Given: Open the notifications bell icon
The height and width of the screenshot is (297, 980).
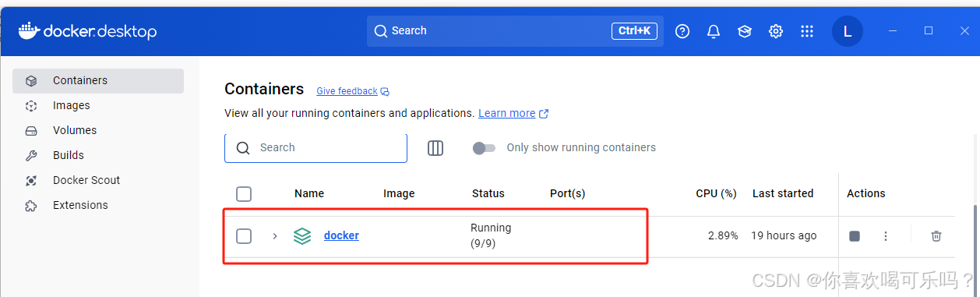Looking at the screenshot, I should click(x=714, y=31).
